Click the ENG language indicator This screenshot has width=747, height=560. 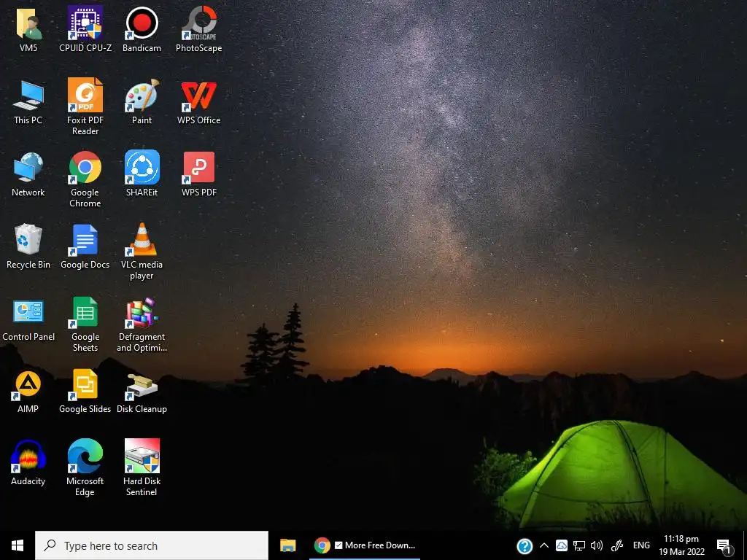(x=641, y=545)
